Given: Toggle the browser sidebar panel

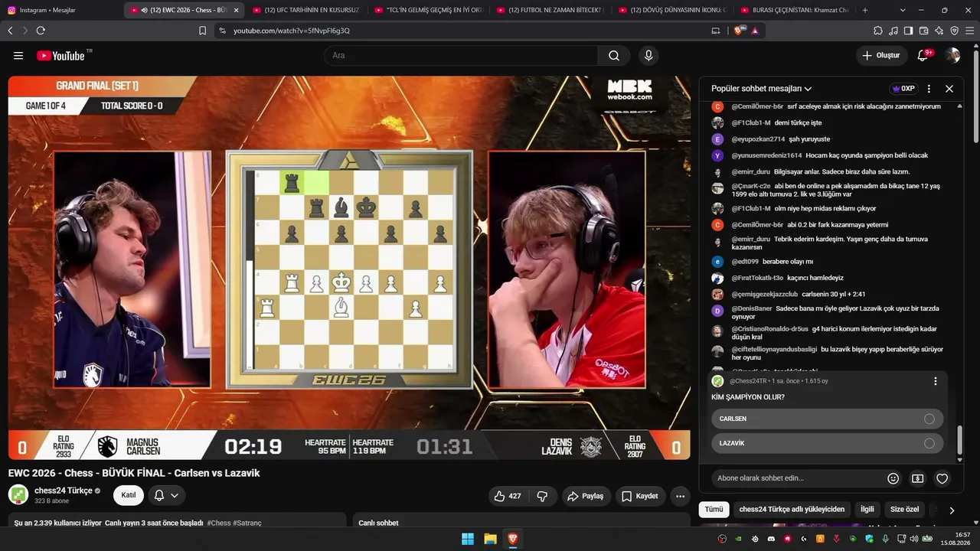Looking at the screenshot, I should point(909,31).
